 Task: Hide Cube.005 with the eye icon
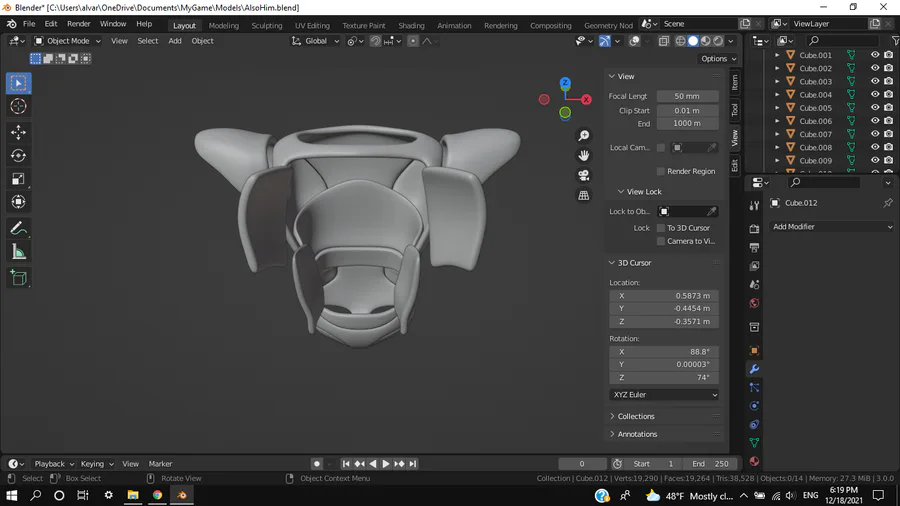pyautogui.click(x=875, y=108)
